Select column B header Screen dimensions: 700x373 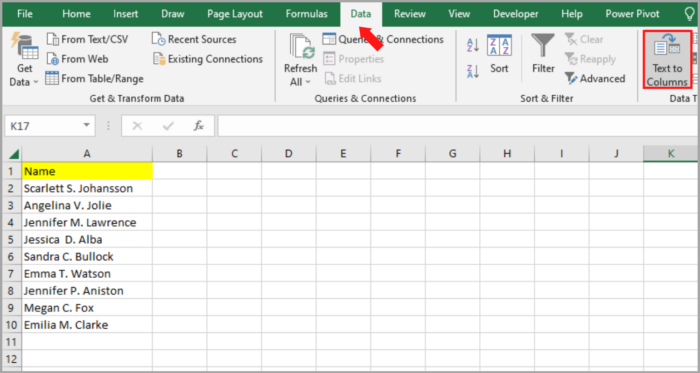click(x=179, y=154)
